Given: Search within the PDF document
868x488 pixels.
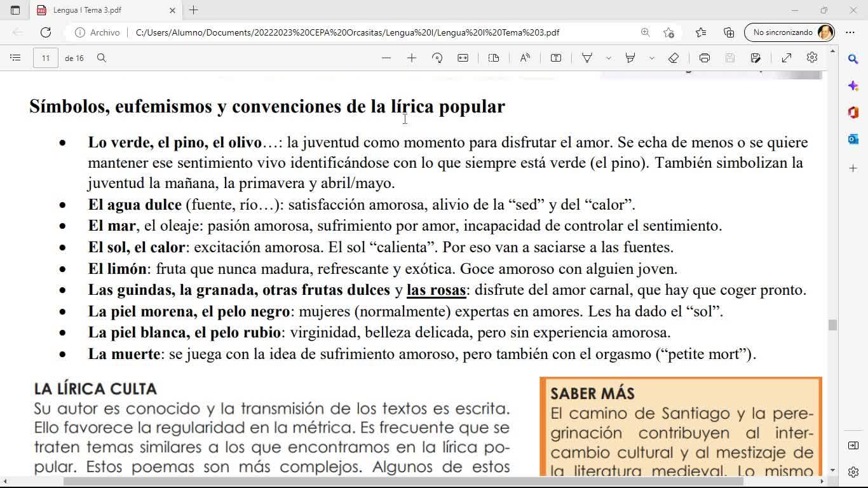Looking at the screenshot, I should 102,58.
